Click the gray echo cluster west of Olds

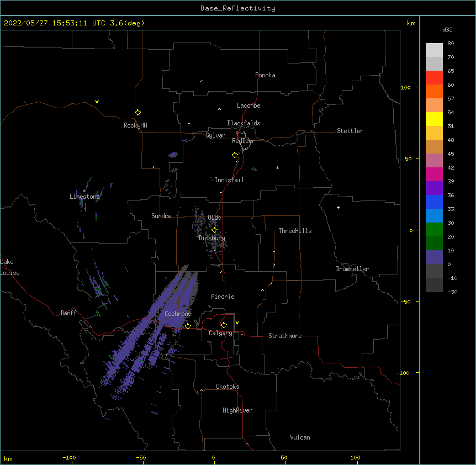click(x=199, y=221)
